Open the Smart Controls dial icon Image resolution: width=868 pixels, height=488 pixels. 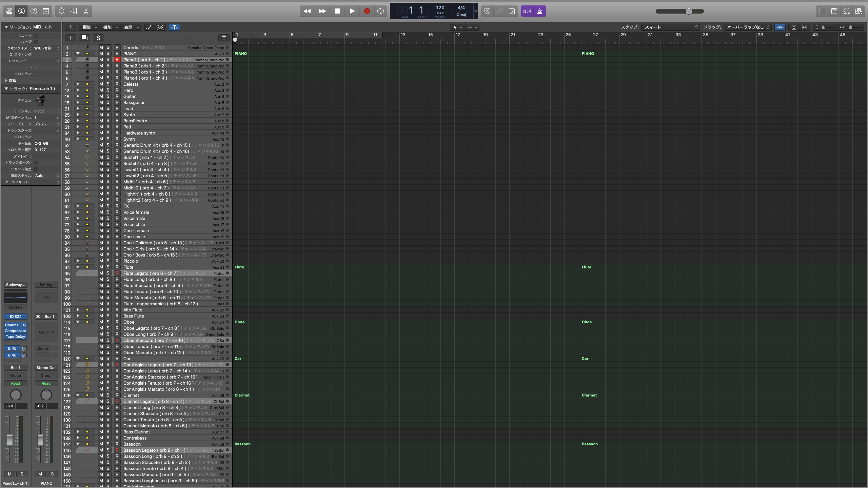[61, 11]
